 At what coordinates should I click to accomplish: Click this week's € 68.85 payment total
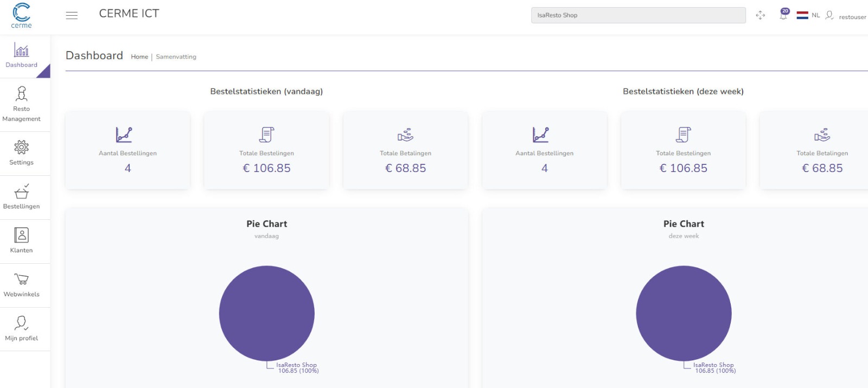coord(822,168)
